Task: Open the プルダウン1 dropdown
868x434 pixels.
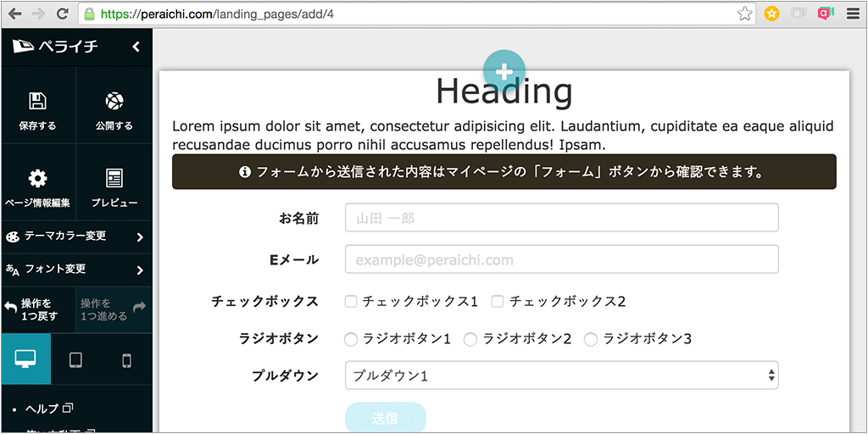Action: pos(561,376)
